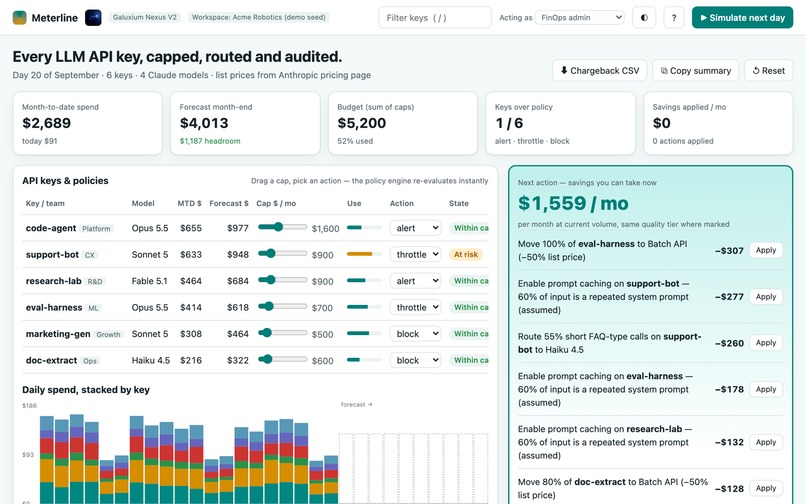The height and width of the screenshot is (504, 806).
Task: Select the marketing-gen key name
Action: pyautogui.click(x=58, y=334)
